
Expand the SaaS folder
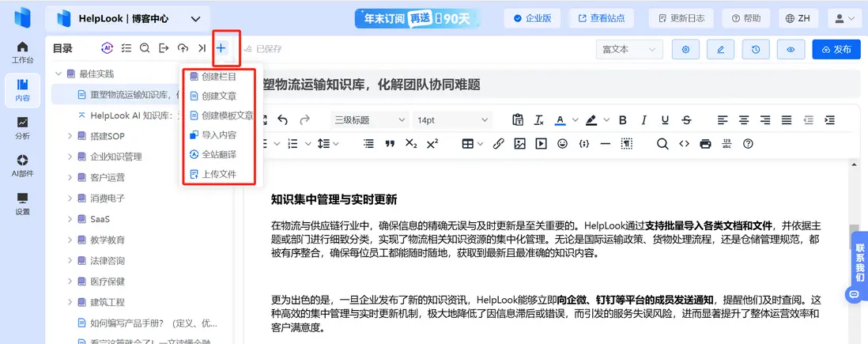pos(70,219)
